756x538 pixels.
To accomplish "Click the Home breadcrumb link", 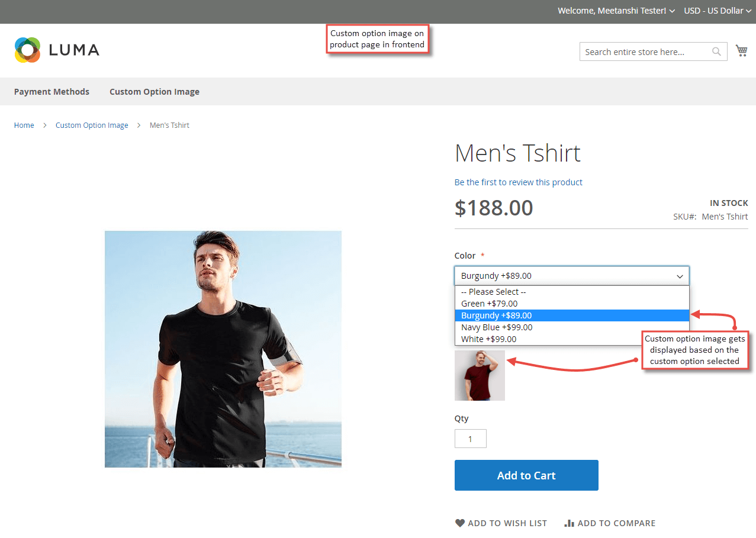I will pyautogui.click(x=24, y=125).
